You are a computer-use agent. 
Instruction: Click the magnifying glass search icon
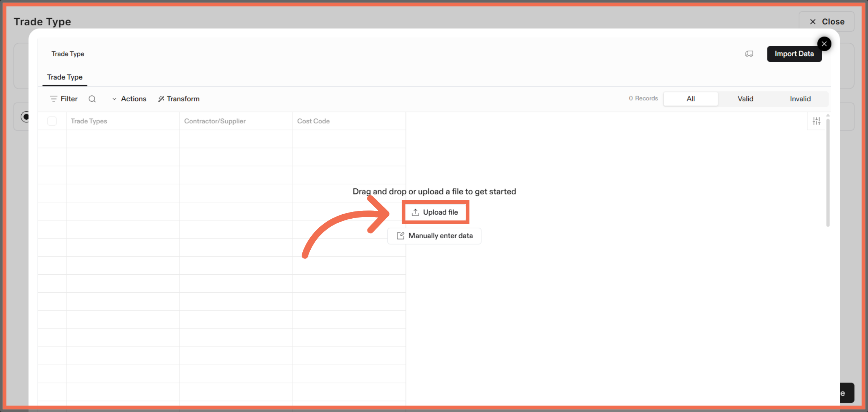[92, 99]
